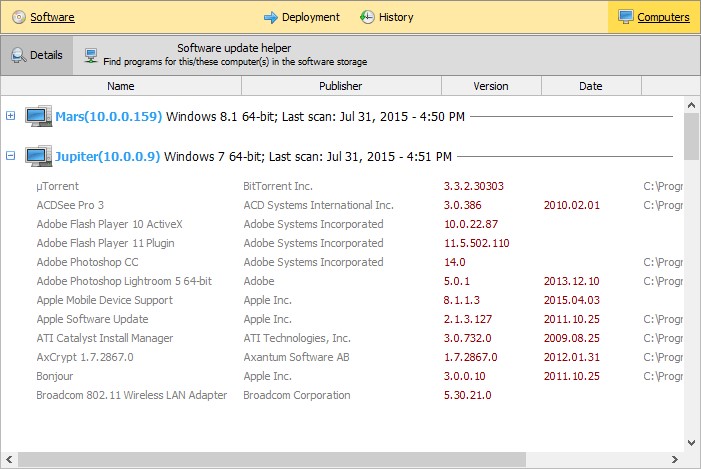The width and height of the screenshot is (701, 469).
Task: Click the Details magnifier icon
Action: (18, 56)
